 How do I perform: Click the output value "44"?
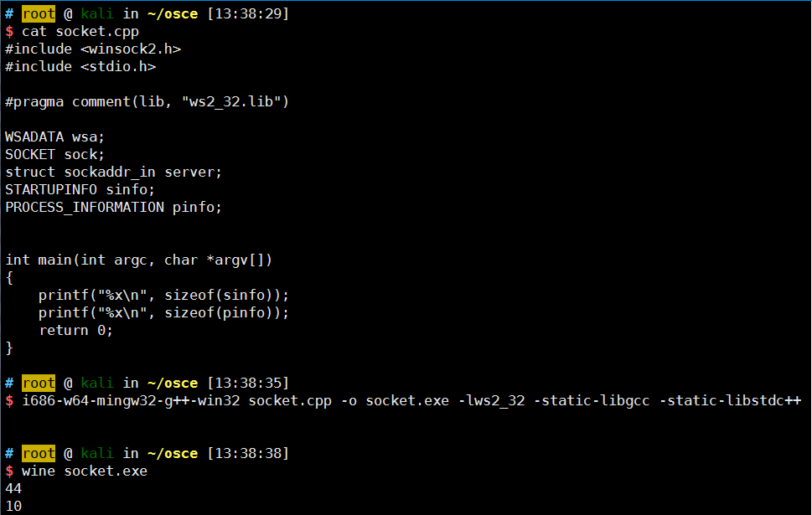[x=13, y=489]
